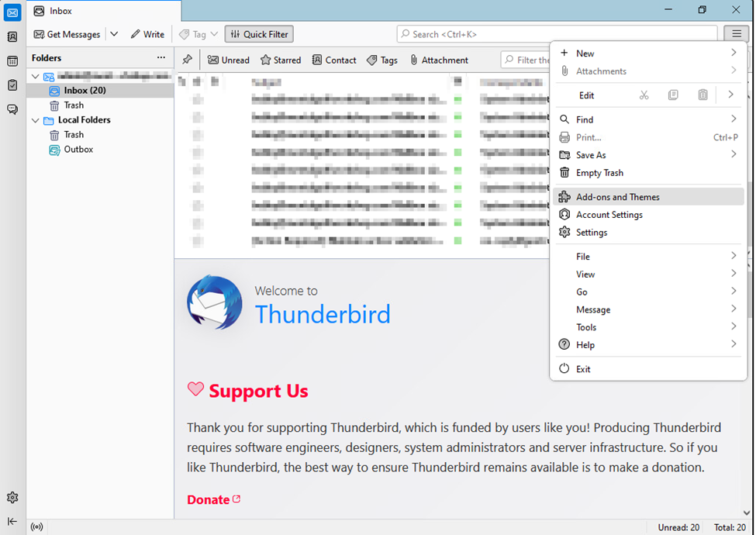This screenshot has width=756, height=535.
Task: Collapse the spaces toolbar with the arrow icon
Action: 12,521
